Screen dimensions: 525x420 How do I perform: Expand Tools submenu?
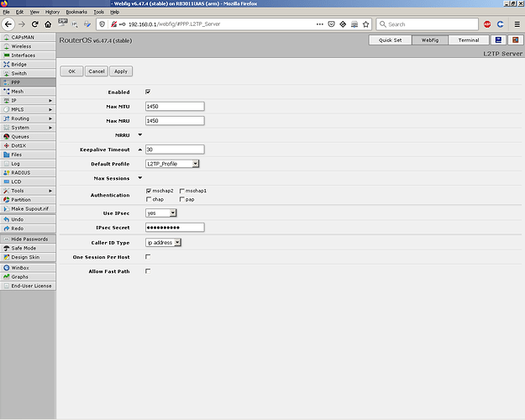(x=28, y=191)
